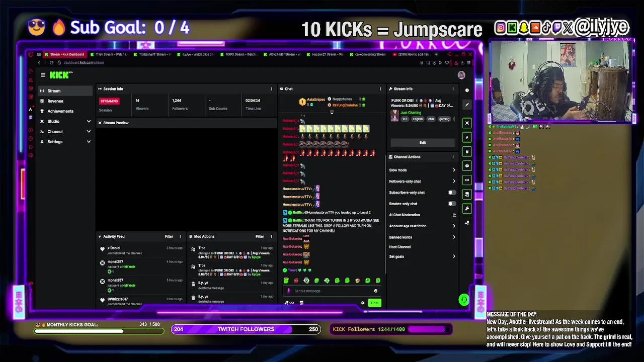Open Account age restriction options

click(x=422, y=226)
